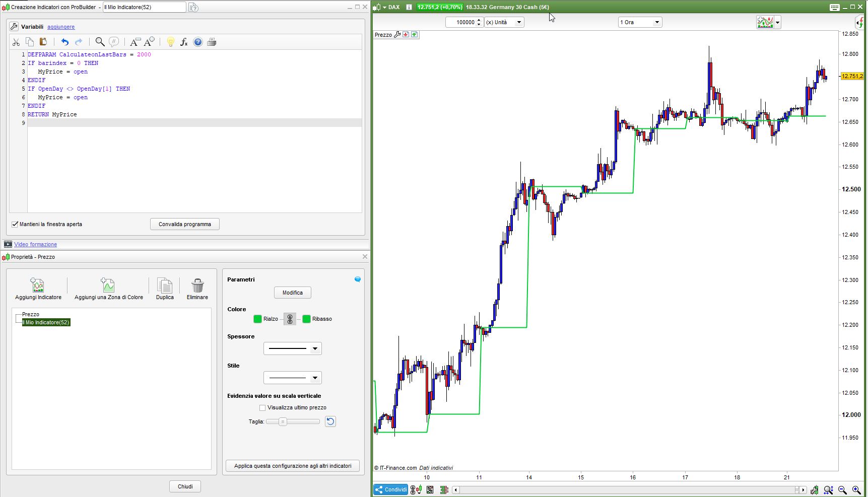Screen dimensions: 868x497
Task: Click the Condividi share button
Action: coord(391,489)
